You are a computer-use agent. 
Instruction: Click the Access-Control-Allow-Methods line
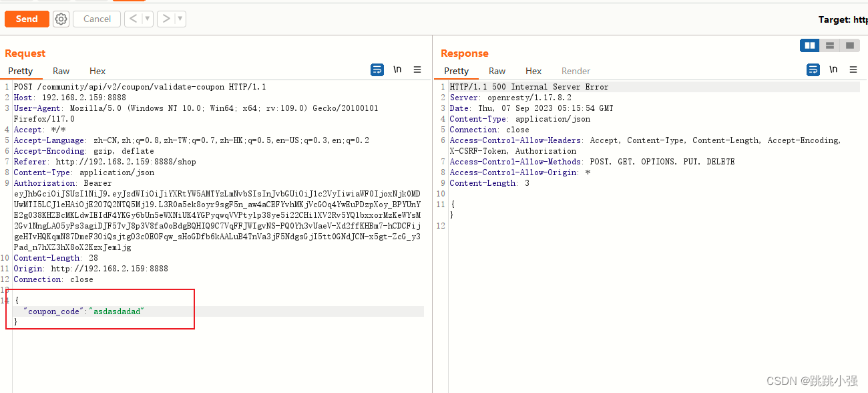click(592, 162)
